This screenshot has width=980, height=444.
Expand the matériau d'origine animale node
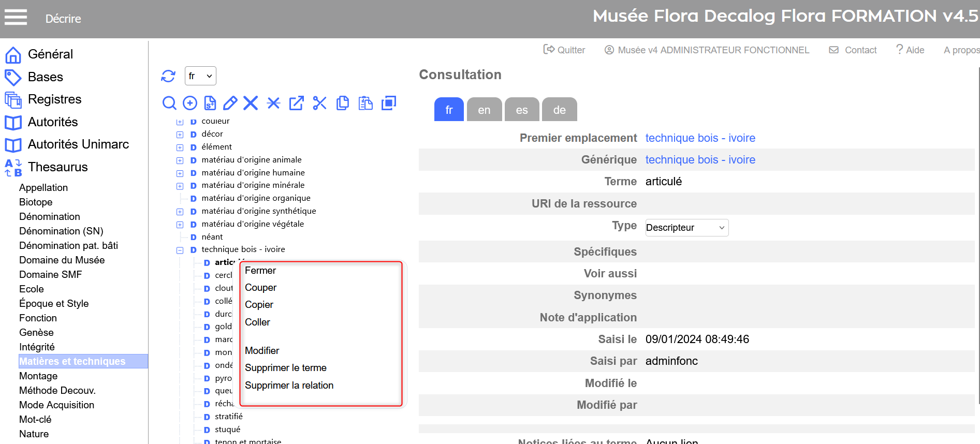(x=180, y=160)
